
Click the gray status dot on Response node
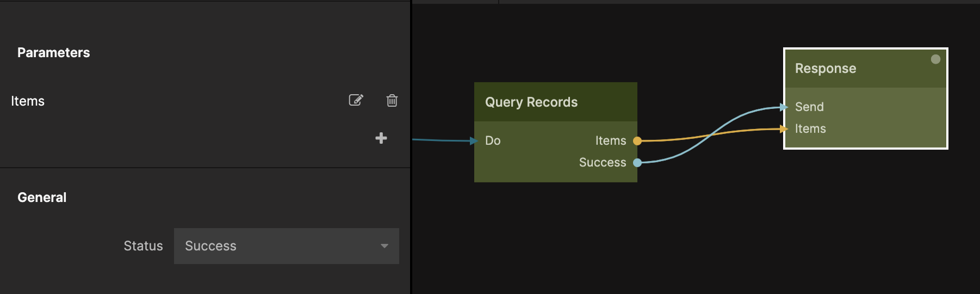point(935,59)
